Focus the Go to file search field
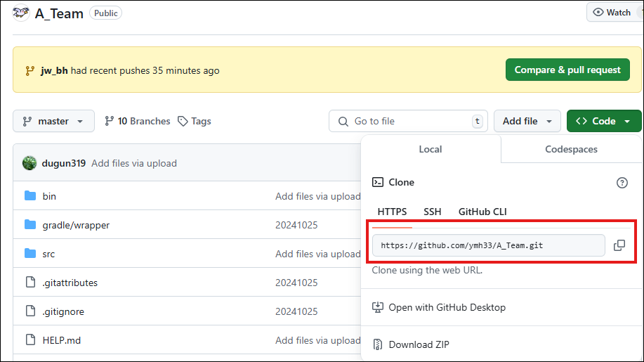644x362 pixels. [408, 121]
